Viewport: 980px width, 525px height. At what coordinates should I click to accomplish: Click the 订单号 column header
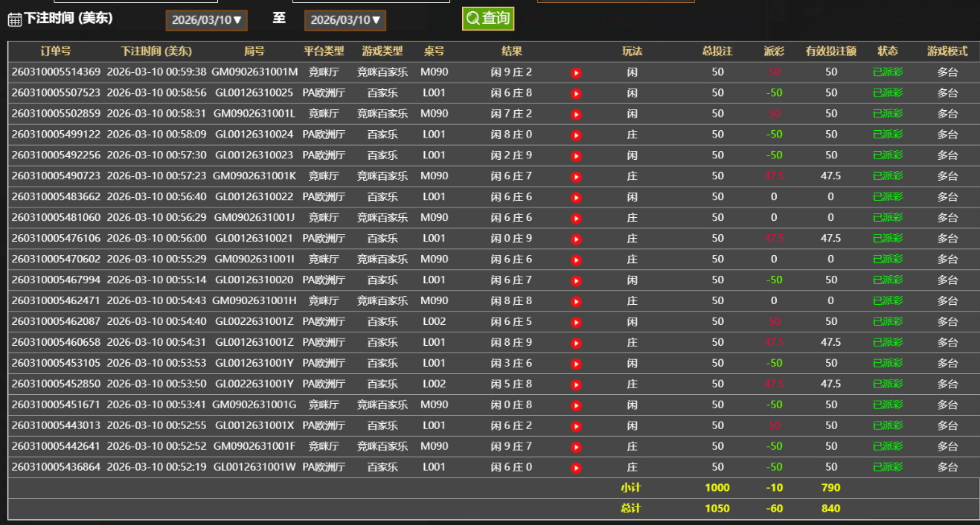pos(56,51)
